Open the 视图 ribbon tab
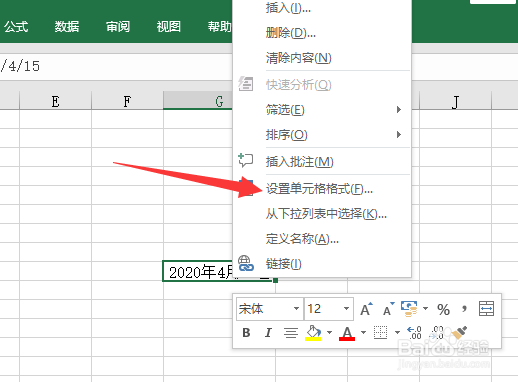 (169, 26)
